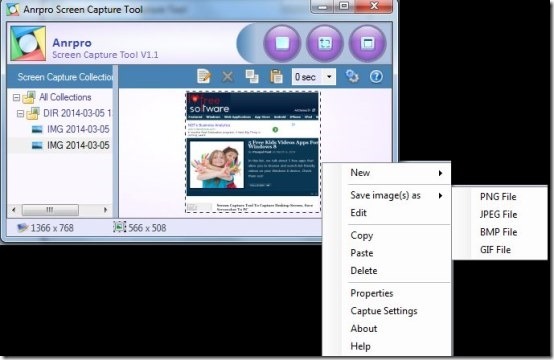Click the 1366 x 768 status text
The image size is (554, 360).
pyautogui.click(x=52, y=228)
